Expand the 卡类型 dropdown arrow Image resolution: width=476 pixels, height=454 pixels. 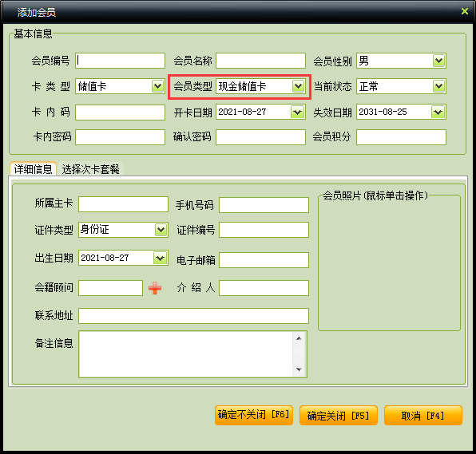point(157,86)
